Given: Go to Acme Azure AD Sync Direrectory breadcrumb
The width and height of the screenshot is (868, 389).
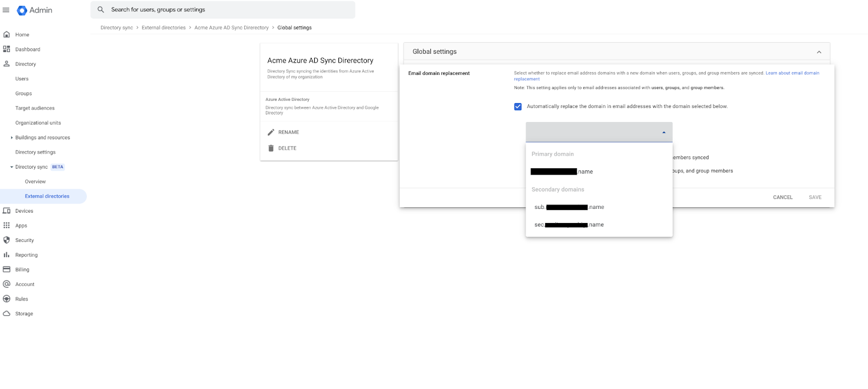Looking at the screenshot, I should click(232, 28).
